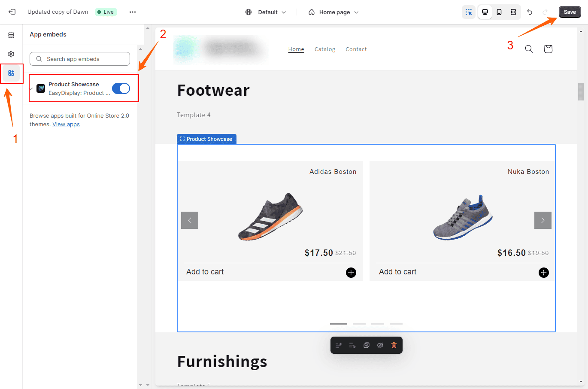Viewport: 588px width, 389px height.
Task: Select the second carousel pagination bar
Action: 359,324
